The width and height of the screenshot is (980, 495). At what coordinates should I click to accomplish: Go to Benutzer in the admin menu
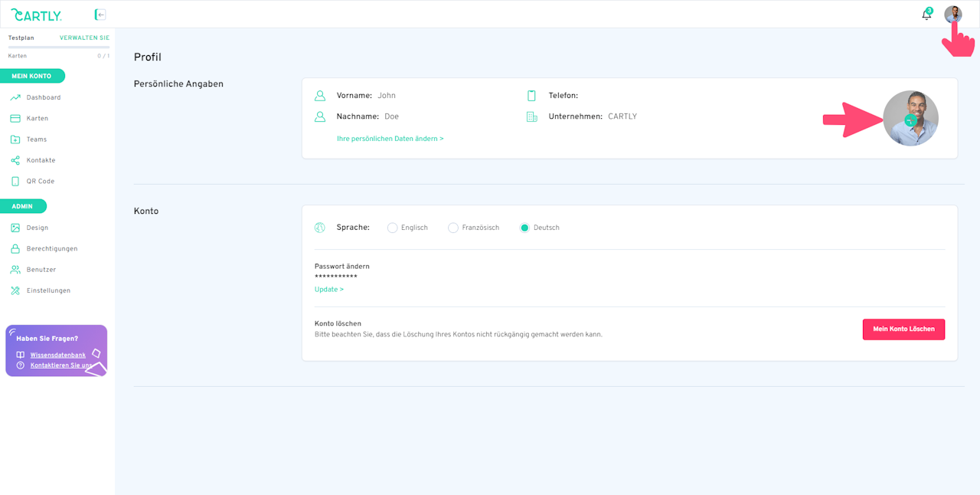click(x=41, y=270)
